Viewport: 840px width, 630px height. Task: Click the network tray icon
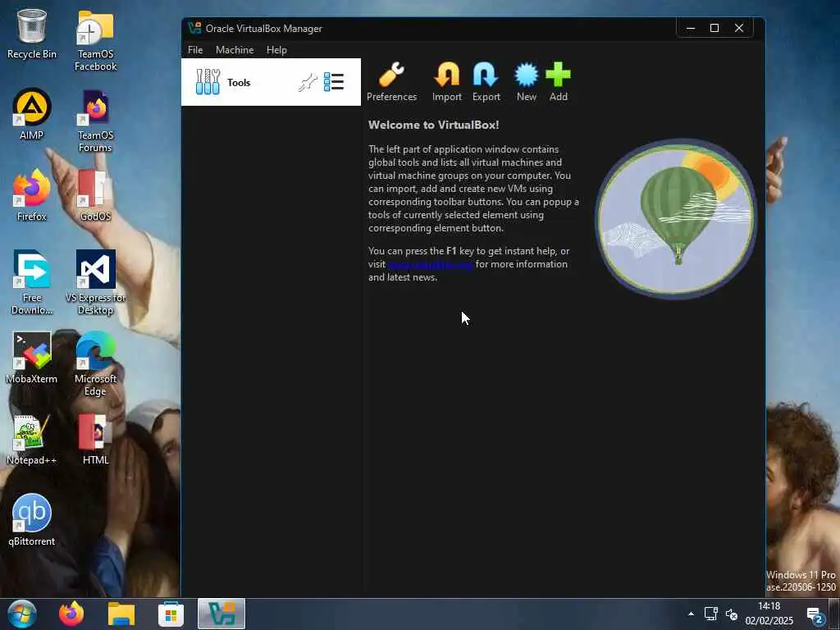click(711, 614)
